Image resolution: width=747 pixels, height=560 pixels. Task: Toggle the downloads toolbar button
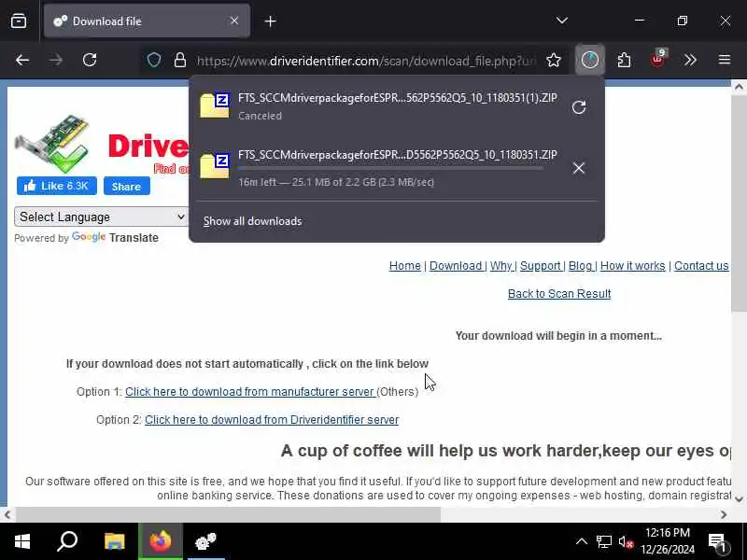coord(590,60)
